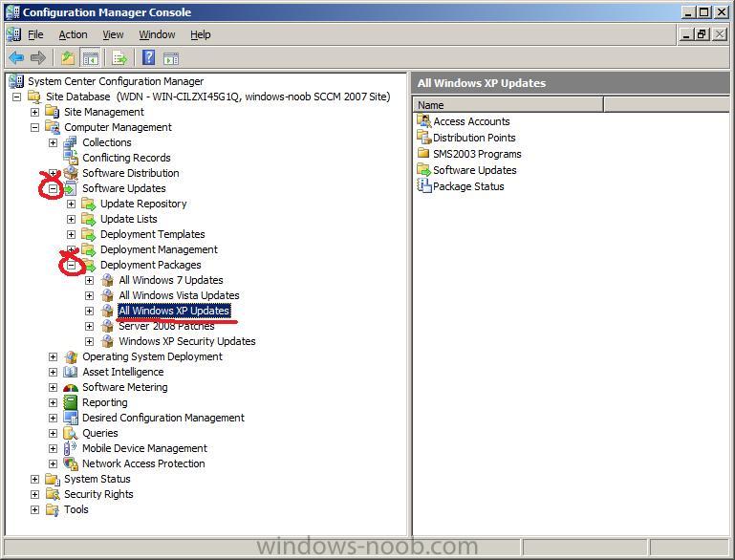Click the Queries magnifier icon
Screen dimensions: 735x560
click(71, 433)
